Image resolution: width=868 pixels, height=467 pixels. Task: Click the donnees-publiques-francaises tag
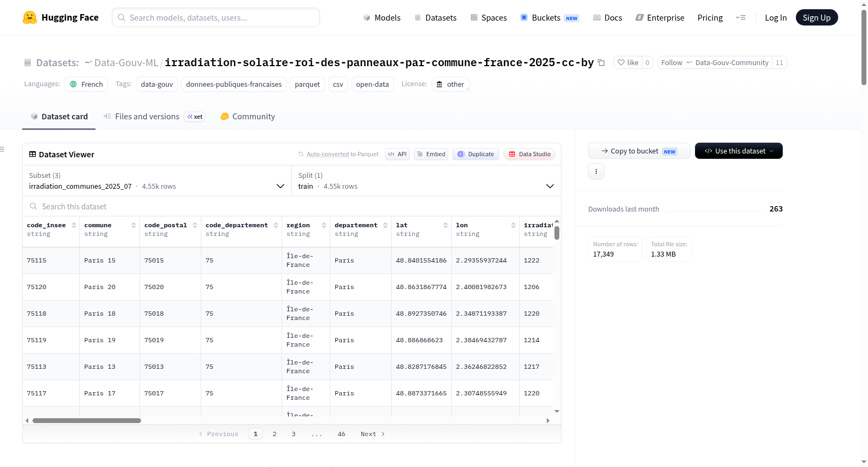(x=234, y=84)
